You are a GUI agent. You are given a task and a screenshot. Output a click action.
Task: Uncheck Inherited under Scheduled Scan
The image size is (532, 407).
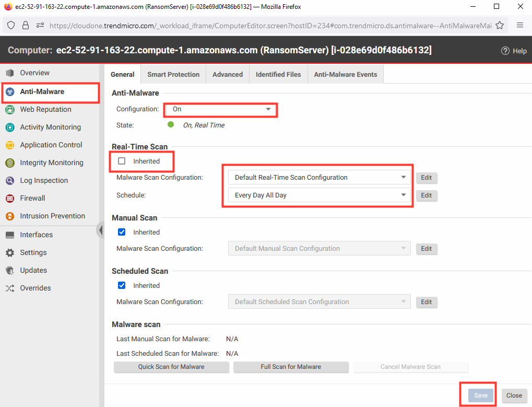pyautogui.click(x=122, y=285)
